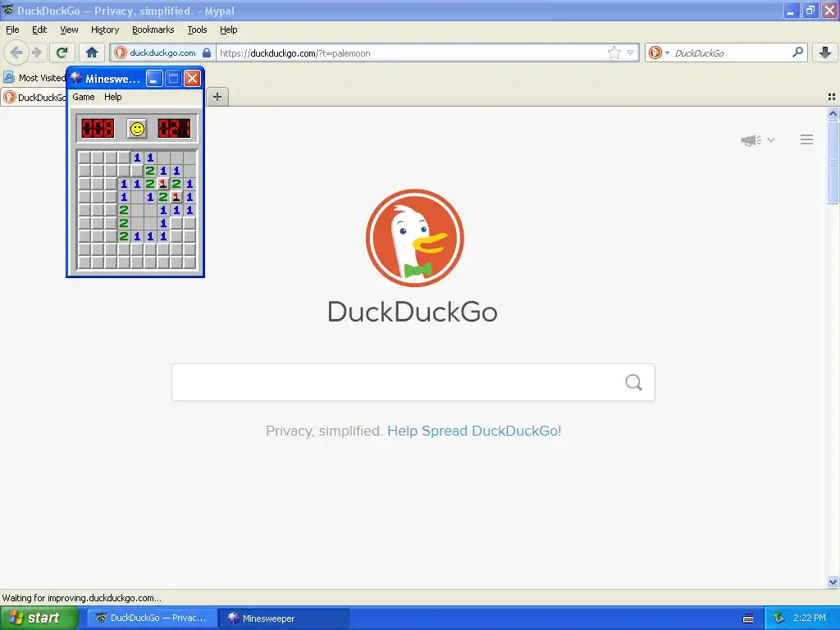The height and width of the screenshot is (630, 840).
Task: Open the home page via house icon
Action: pyautogui.click(x=92, y=52)
